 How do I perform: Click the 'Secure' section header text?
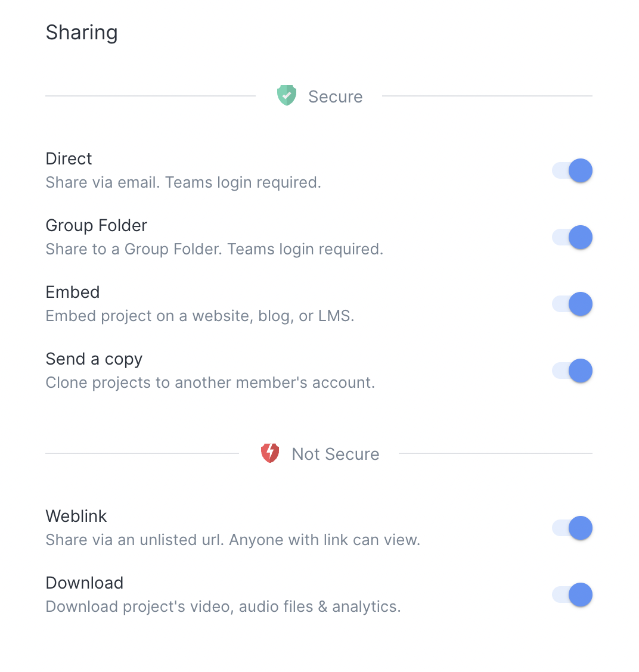click(x=335, y=97)
